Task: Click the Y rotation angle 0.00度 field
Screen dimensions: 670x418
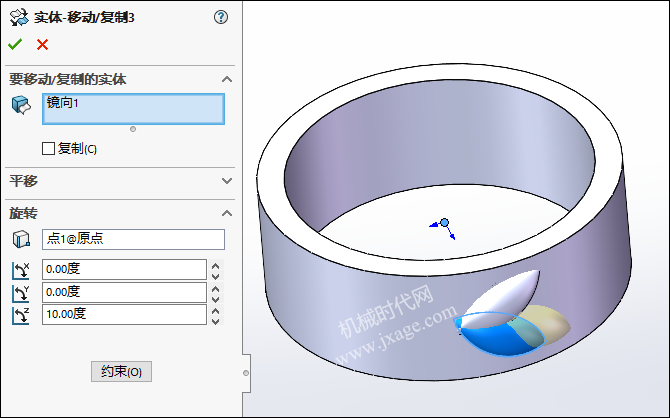Action: (x=124, y=292)
